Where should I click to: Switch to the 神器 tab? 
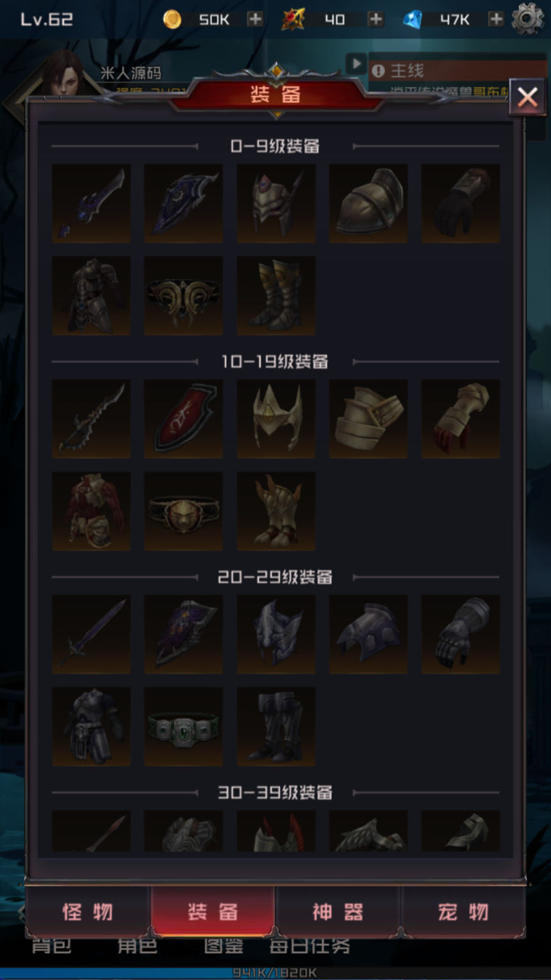click(x=338, y=912)
